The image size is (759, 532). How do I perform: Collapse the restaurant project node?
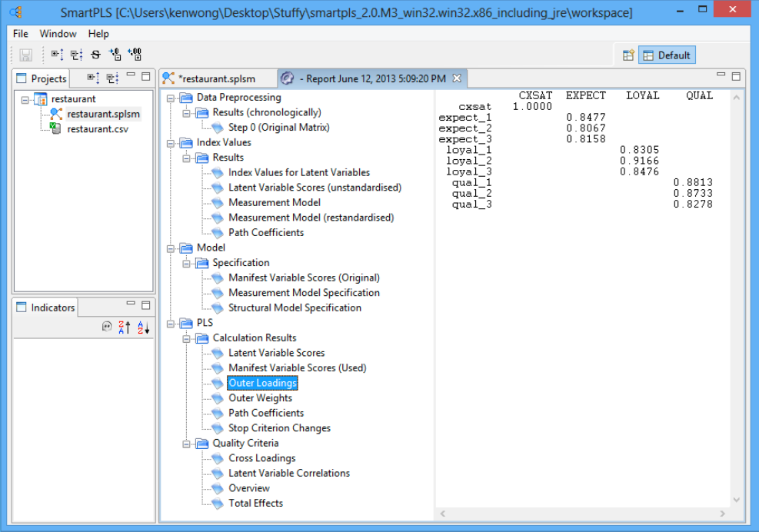tap(25, 99)
